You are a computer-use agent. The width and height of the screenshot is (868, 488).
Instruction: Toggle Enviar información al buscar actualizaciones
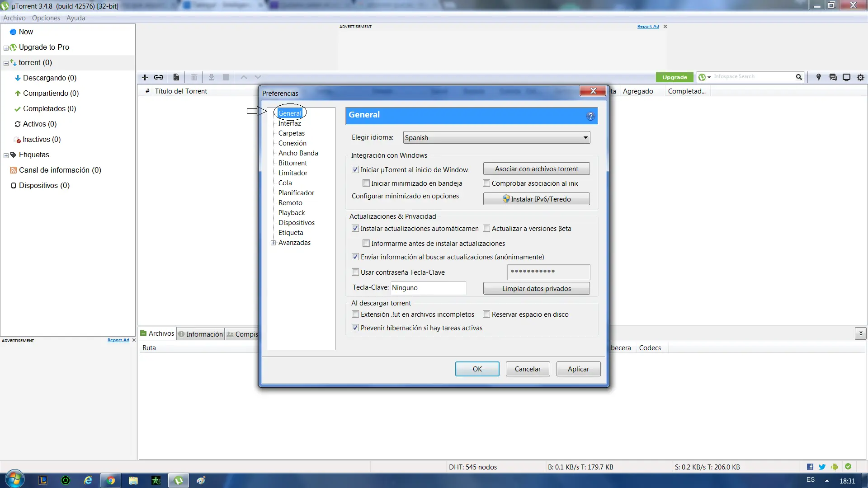(x=355, y=257)
